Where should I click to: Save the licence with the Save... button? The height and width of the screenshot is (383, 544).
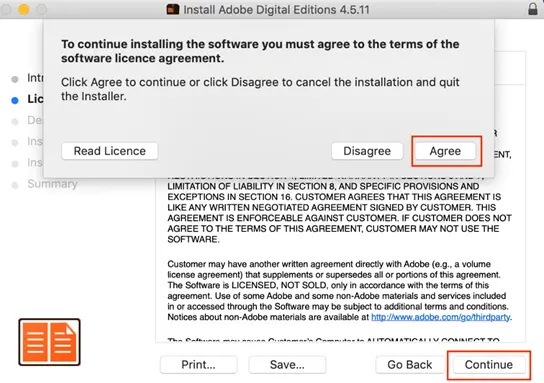tap(287, 365)
